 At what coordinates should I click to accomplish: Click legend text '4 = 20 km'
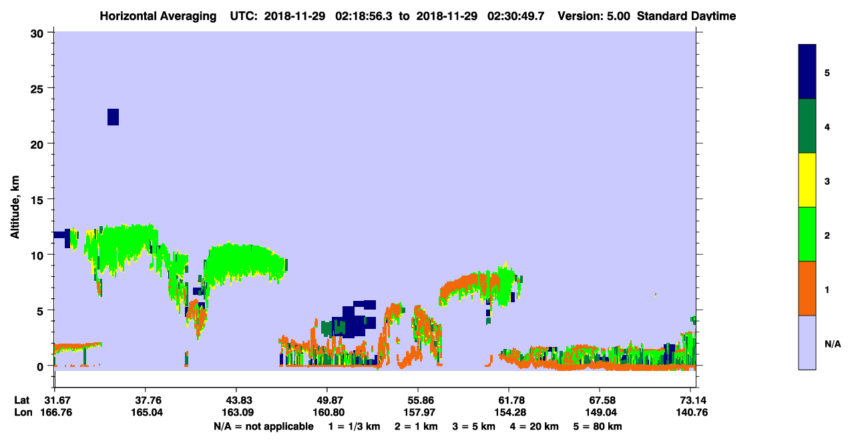click(x=535, y=426)
